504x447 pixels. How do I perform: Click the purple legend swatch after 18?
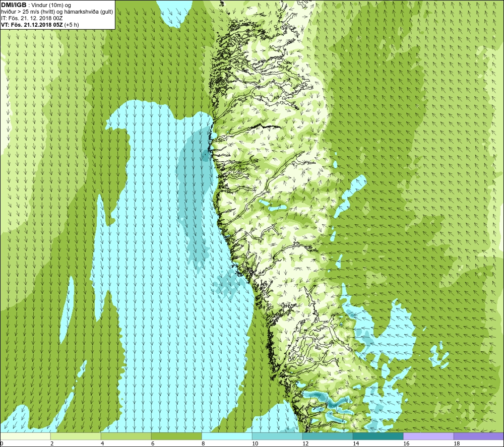tap(479, 436)
